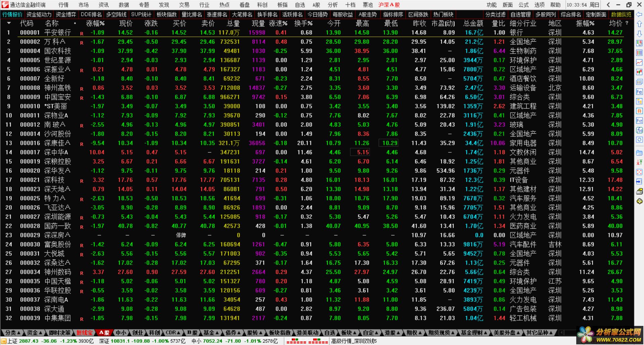The image size is (644, 345).
Task: Expand the 期权 bottom tab menu
Action: coord(414,333)
